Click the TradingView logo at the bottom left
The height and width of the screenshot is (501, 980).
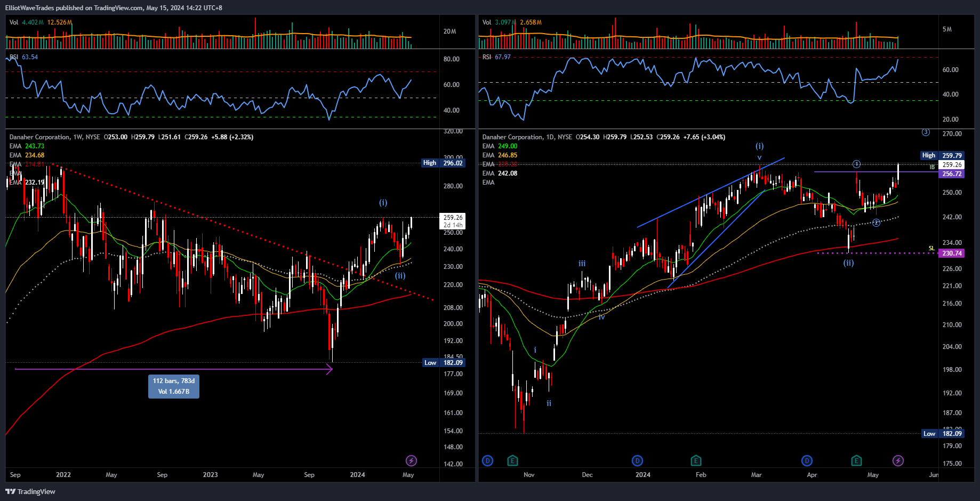[30, 491]
